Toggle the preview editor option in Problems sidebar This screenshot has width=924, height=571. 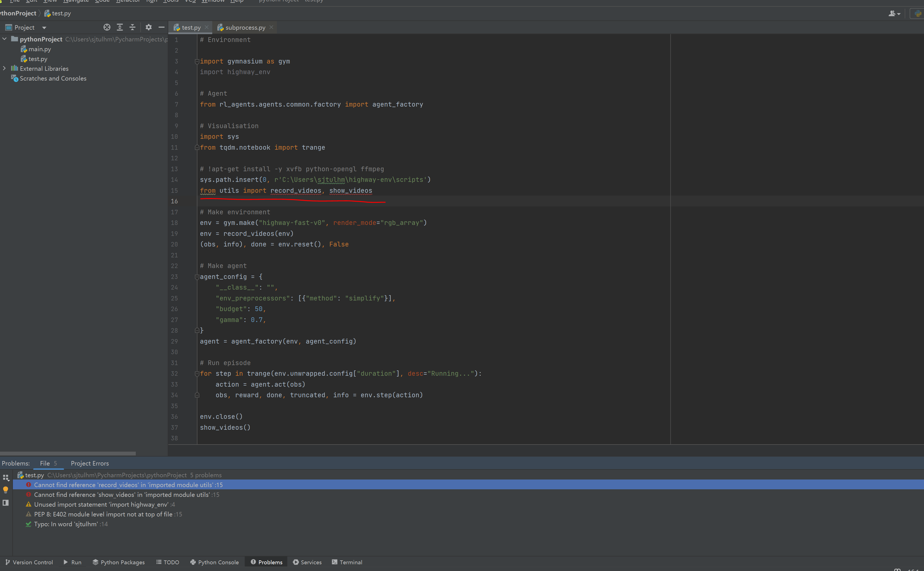coord(6,503)
